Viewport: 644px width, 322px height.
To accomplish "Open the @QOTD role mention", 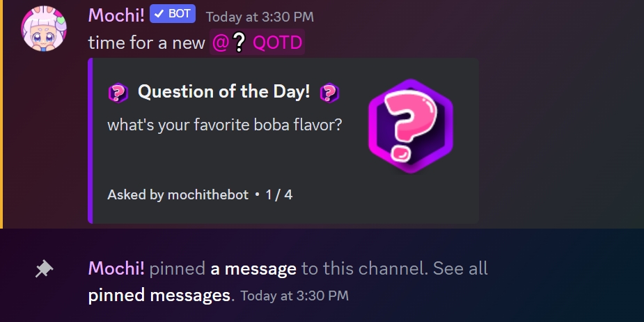I will tap(258, 43).
